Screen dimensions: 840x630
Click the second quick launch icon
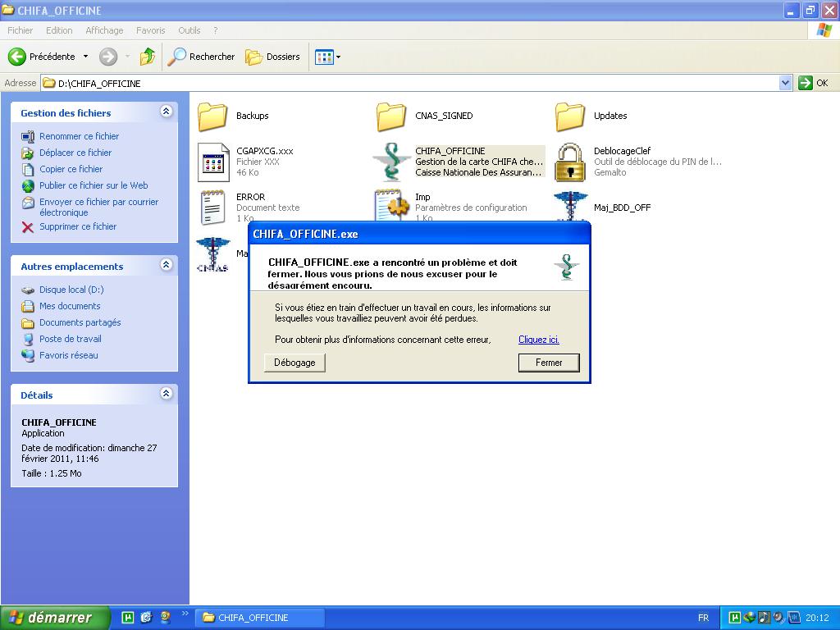[x=146, y=618]
